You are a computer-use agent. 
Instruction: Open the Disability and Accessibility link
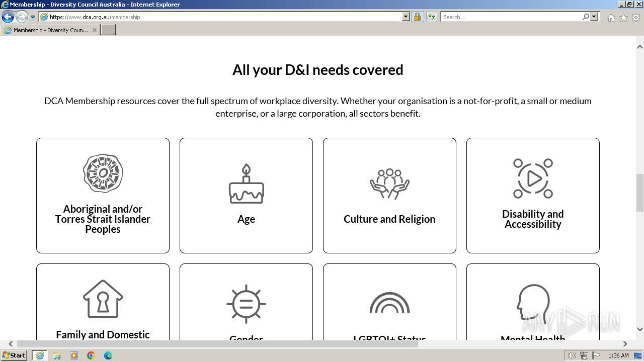coord(533,219)
